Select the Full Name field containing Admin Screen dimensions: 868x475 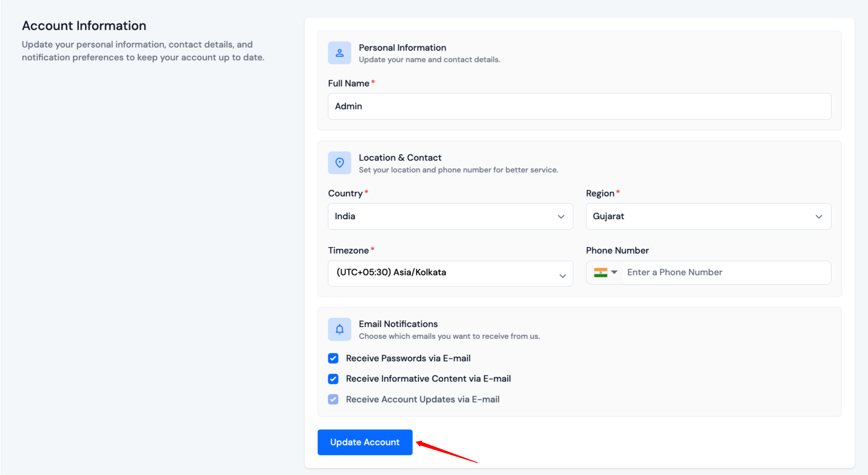click(579, 106)
